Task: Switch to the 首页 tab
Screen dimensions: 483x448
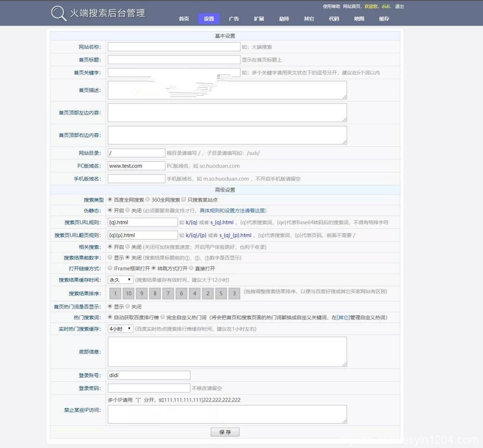Action: pyautogui.click(x=184, y=18)
